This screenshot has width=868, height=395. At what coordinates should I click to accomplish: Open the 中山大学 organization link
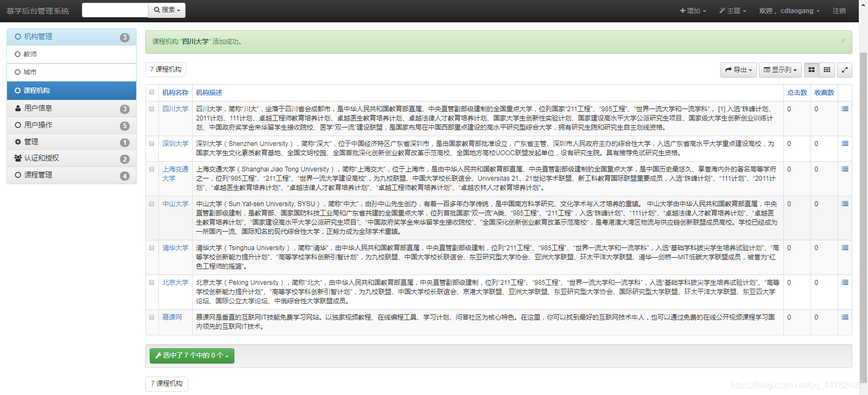175,204
